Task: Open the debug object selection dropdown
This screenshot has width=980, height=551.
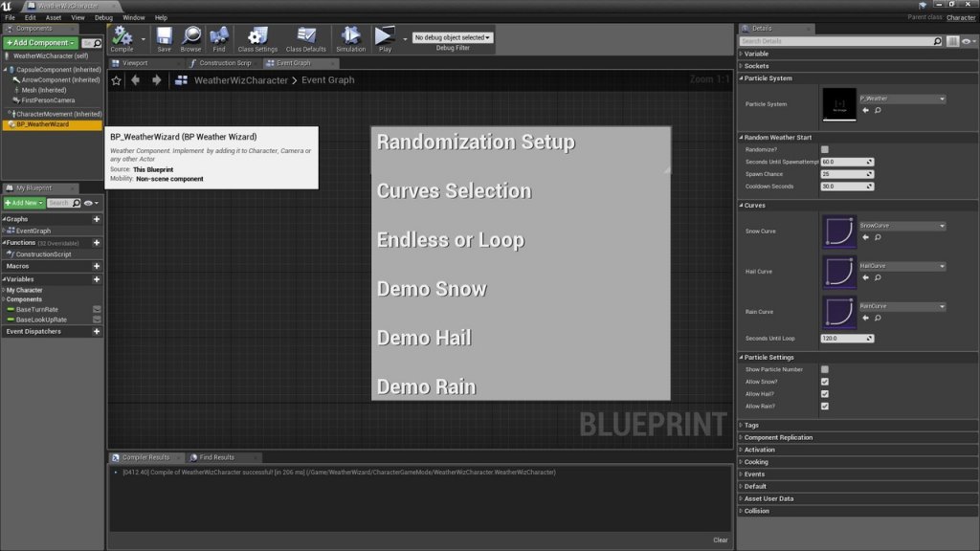Action: click(x=453, y=37)
